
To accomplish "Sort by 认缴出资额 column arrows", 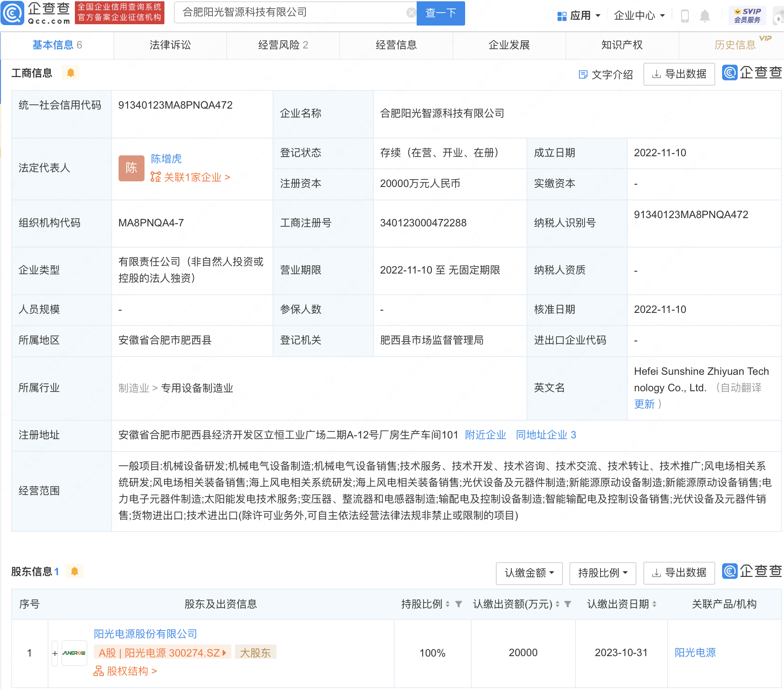I will point(557,604).
